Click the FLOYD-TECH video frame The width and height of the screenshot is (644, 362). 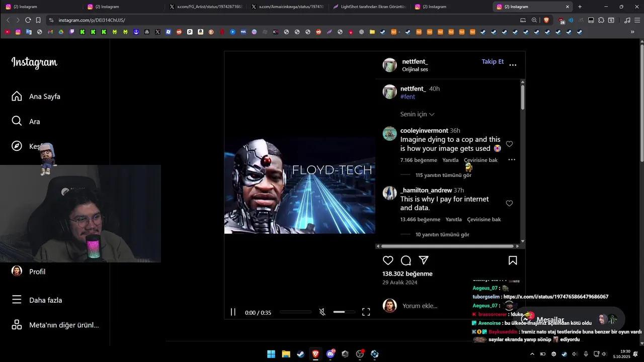300,185
